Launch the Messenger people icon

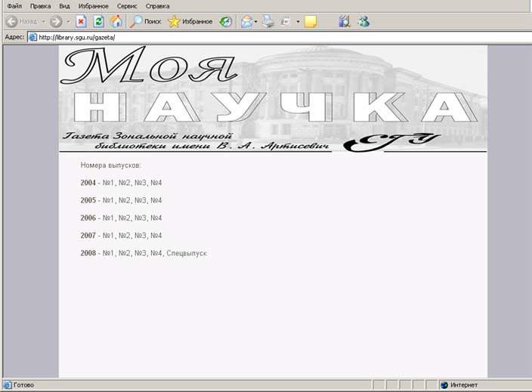click(363, 22)
